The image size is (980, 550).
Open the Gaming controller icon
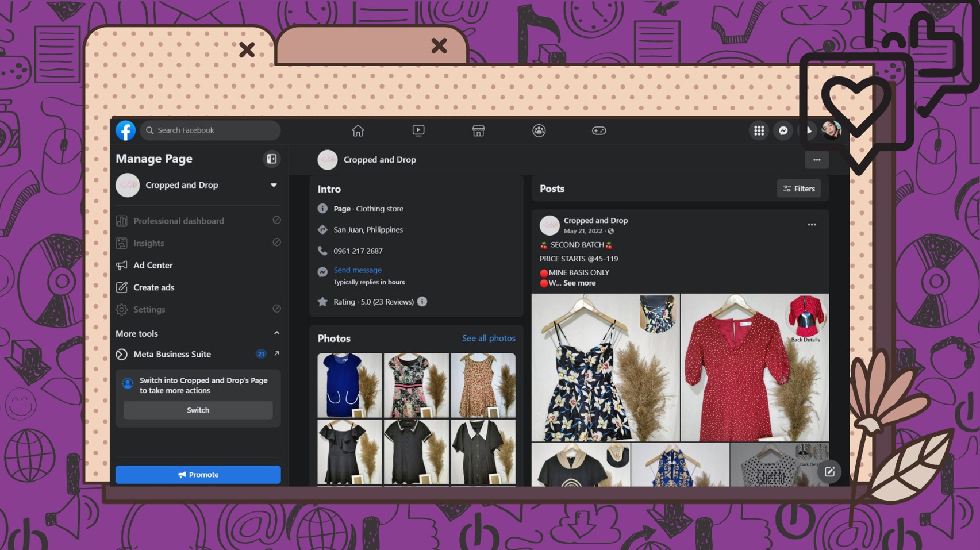click(x=599, y=130)
